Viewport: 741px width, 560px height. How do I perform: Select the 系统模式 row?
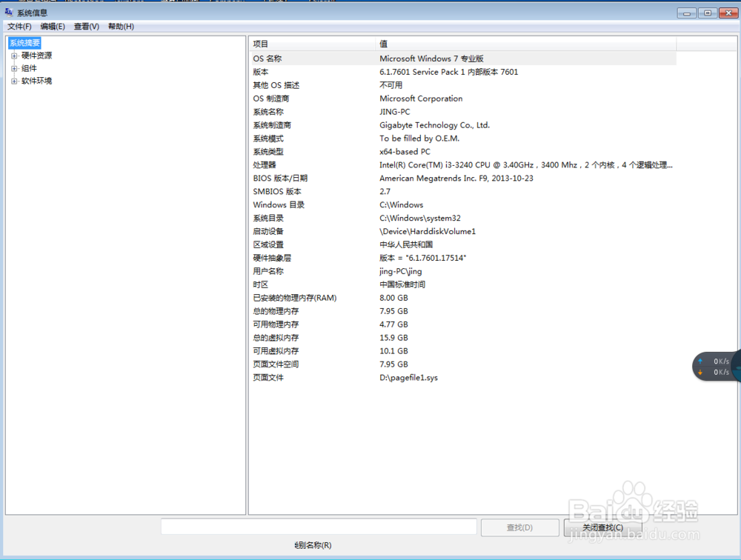[463, 139]
